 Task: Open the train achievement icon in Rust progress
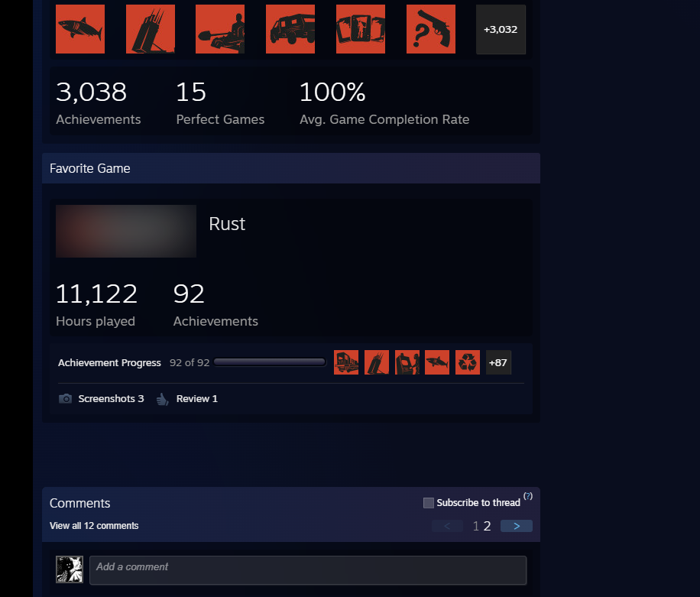point(346,362)
